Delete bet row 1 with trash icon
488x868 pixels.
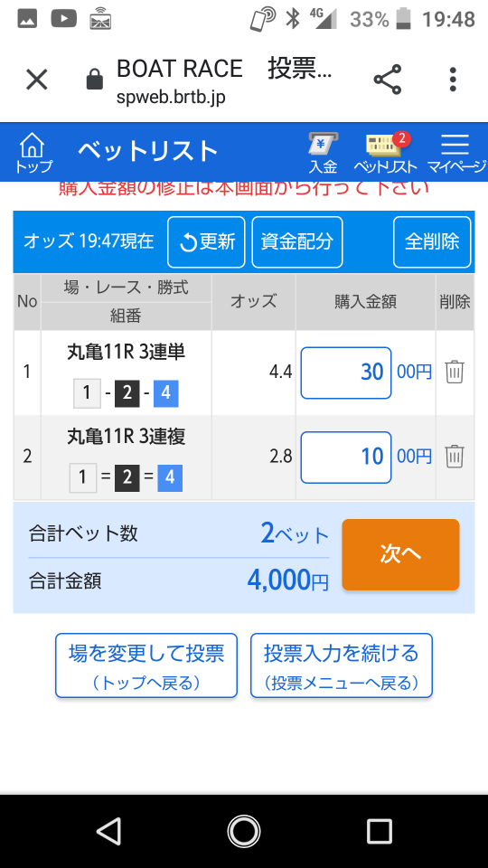[x=455, y=372]
